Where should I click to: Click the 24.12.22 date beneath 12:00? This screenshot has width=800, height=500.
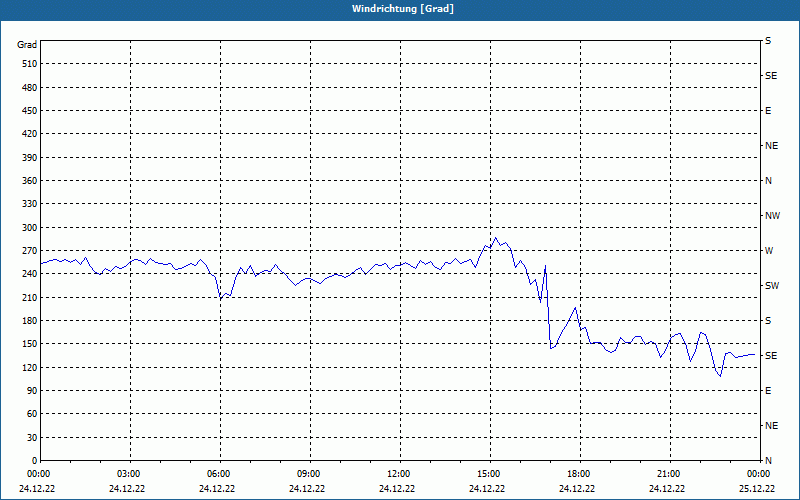pyautogui.click(x=397, y=488)
